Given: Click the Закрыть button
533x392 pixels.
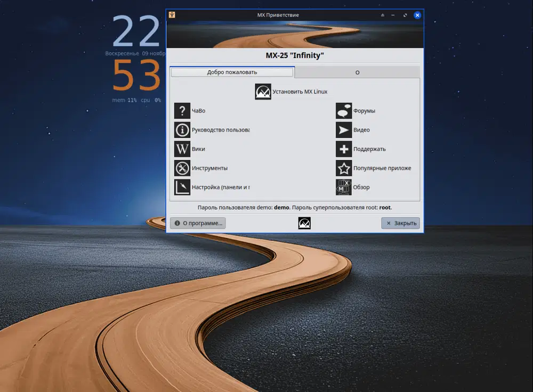Looking at the screenshot, I should 400,223.
